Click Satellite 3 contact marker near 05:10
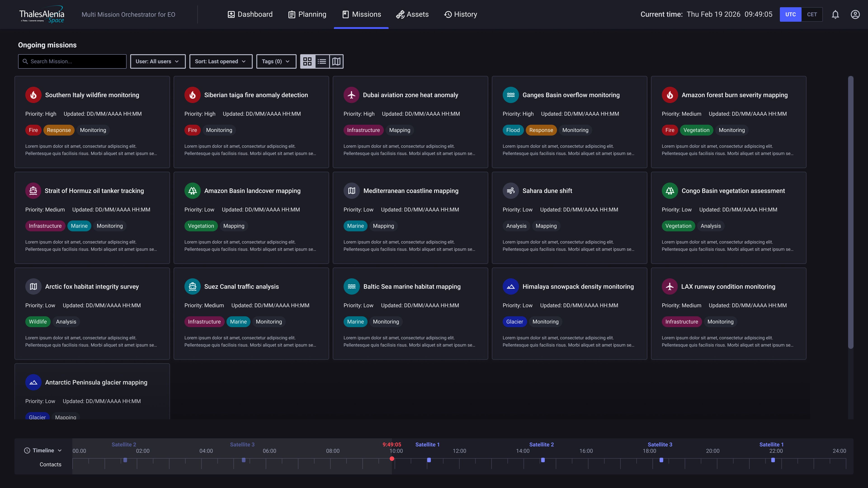 244,460
